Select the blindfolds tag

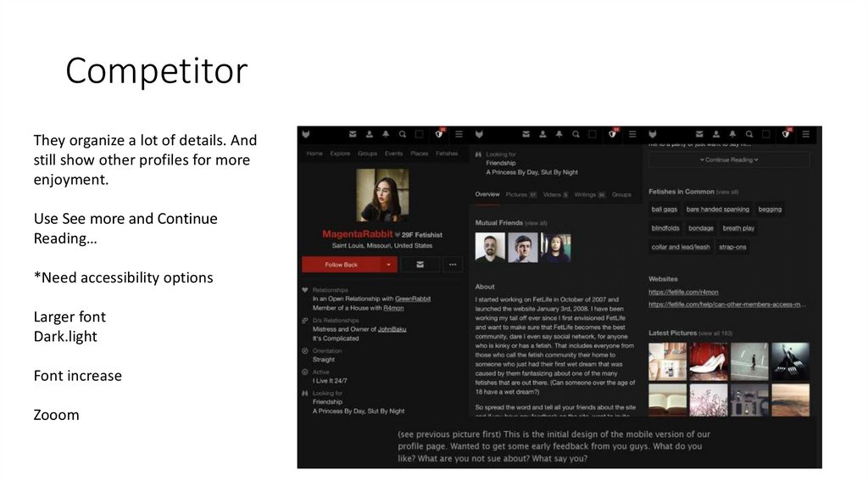[665, 228]
